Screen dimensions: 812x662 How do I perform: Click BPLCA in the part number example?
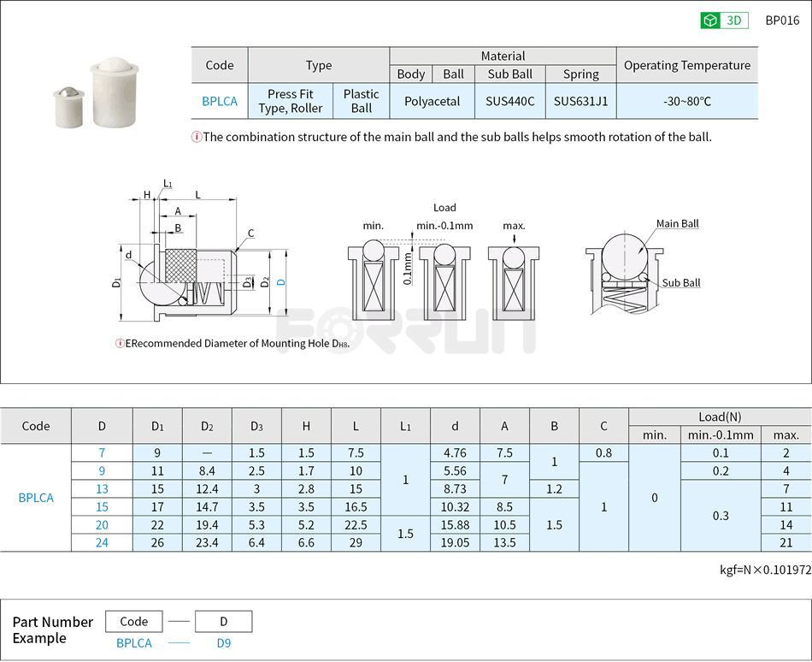(x=133, y=643)
